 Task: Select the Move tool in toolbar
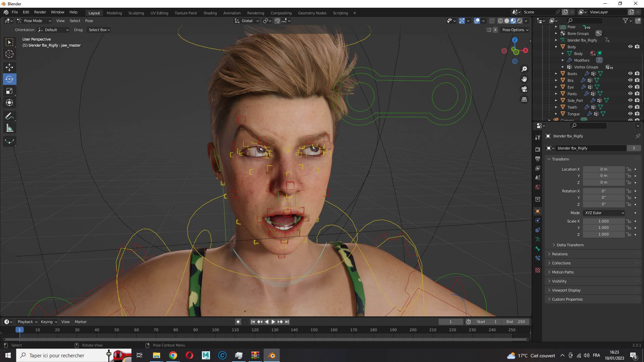point(9,67)
